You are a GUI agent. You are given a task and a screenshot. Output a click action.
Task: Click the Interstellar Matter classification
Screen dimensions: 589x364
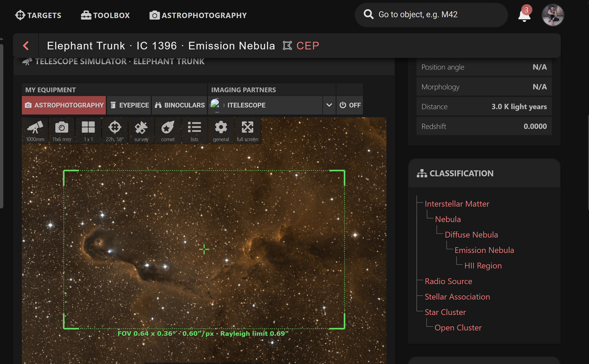457,204
